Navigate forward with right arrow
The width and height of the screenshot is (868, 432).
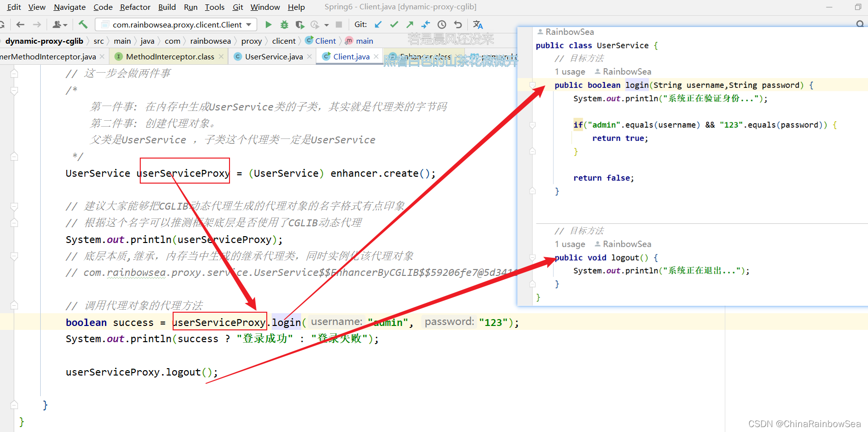coord(37,25)
